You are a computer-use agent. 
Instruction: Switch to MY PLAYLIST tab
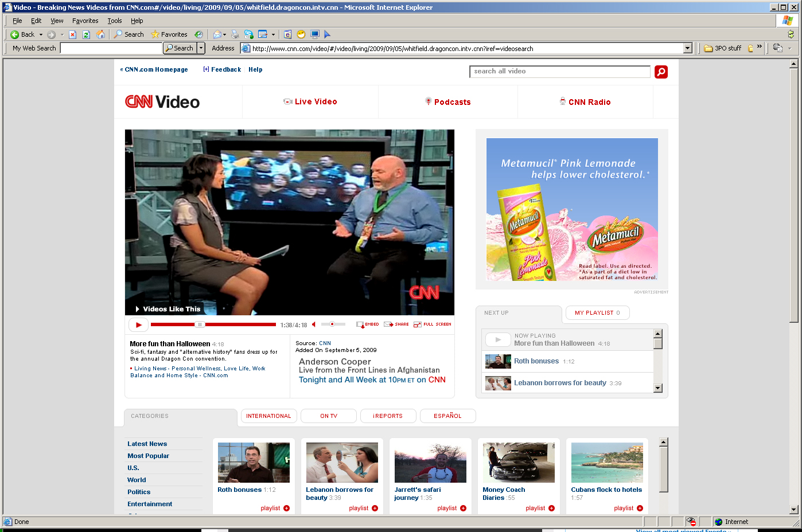coord(597,313)
